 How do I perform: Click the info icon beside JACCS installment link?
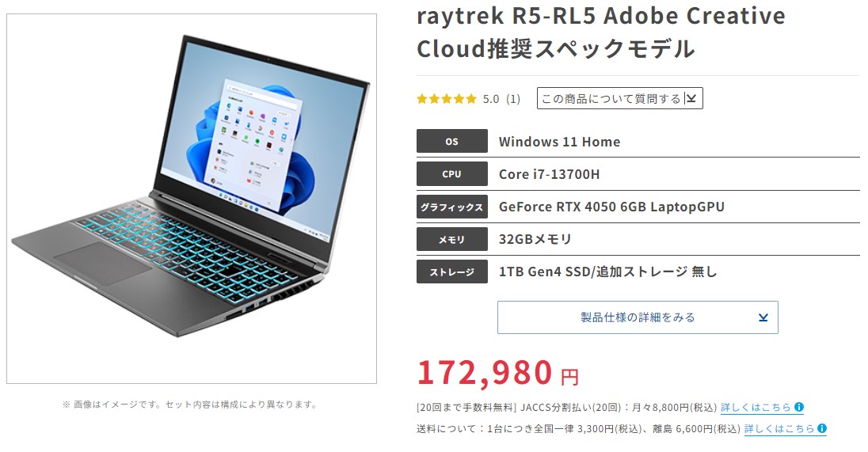[x=799, y=407]
